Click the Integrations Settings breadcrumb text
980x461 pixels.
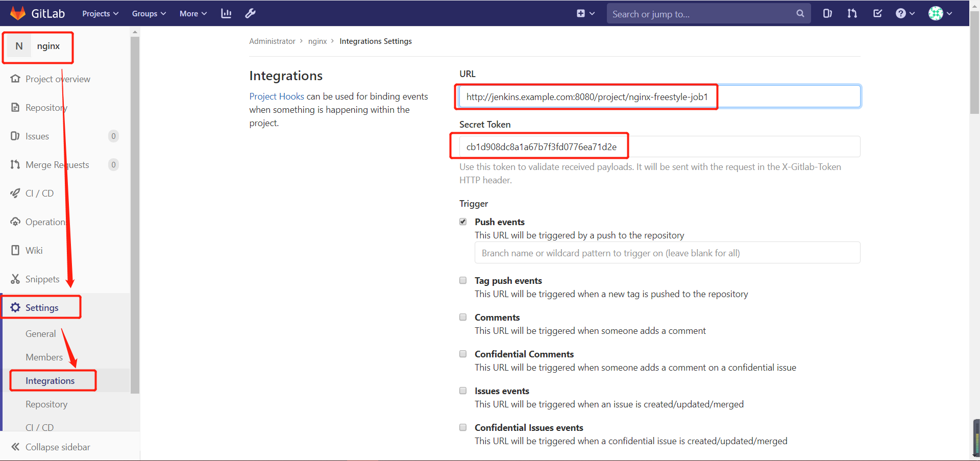376,41
